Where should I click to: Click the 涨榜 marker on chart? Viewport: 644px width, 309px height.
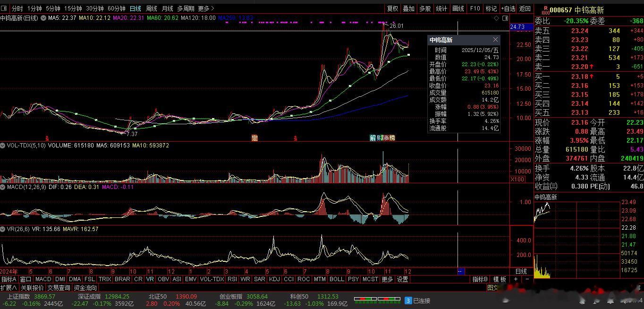389,138
